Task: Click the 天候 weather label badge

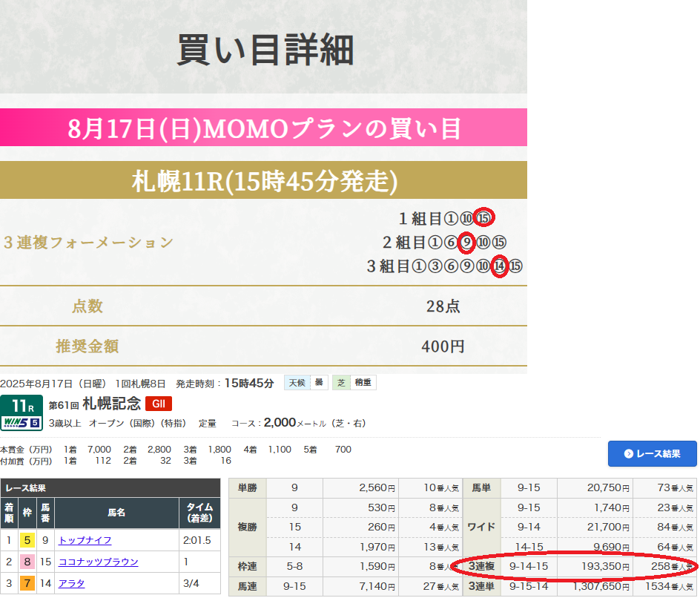Action: pos(297,383)
